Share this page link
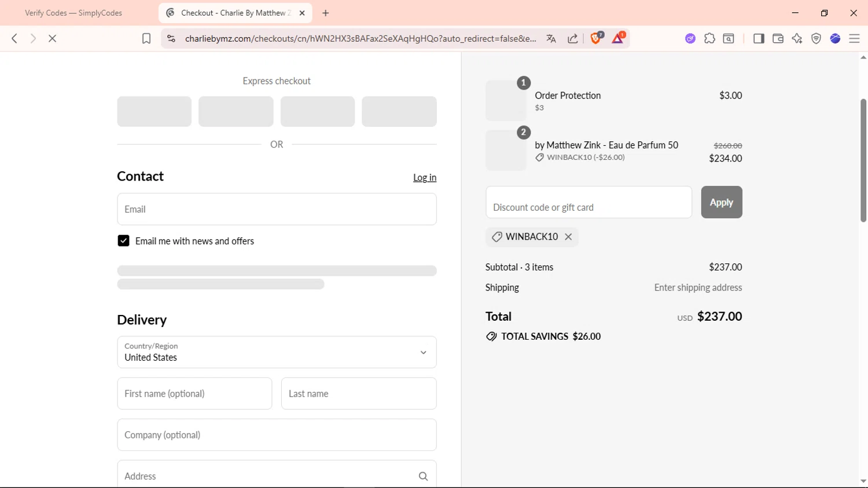 click(573, 38)
